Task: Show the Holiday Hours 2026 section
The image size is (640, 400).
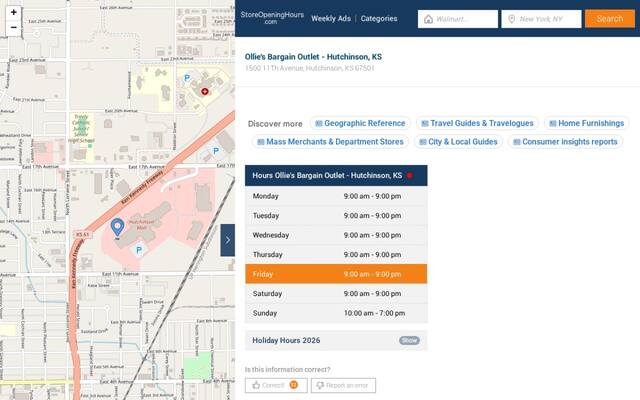Action: (409, 340)
